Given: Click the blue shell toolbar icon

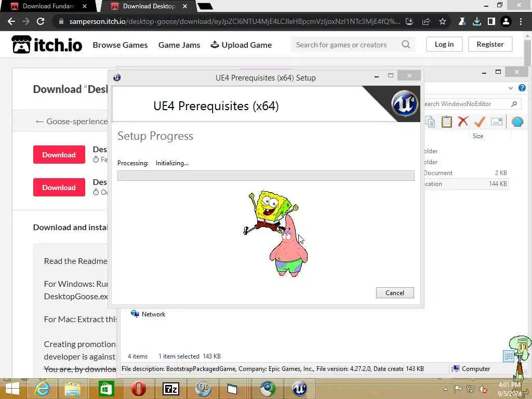Looking at the screenshot, I should click(x=517, y=122).
